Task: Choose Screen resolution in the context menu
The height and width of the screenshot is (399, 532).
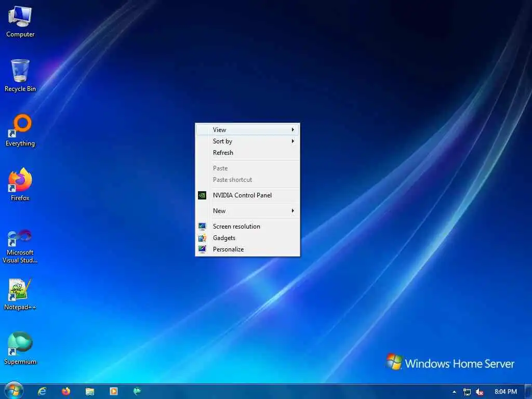Action: [248, 227]
